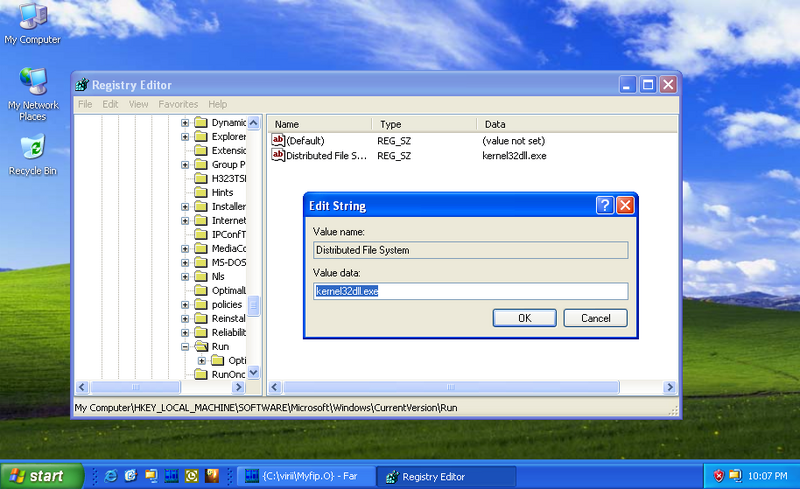Select the Hints folder icon
This screenshot has width=800, height=489.
click(201, 192)
